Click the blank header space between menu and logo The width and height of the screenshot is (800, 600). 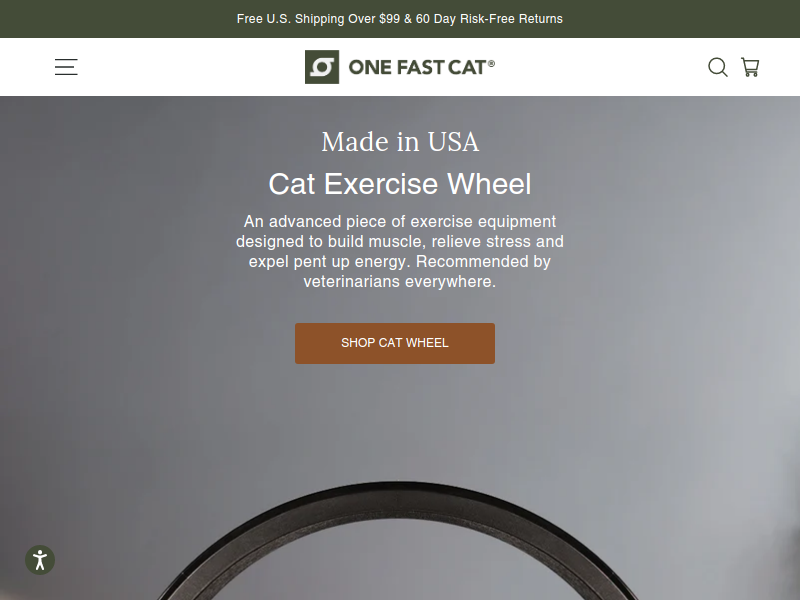point(191,67)
